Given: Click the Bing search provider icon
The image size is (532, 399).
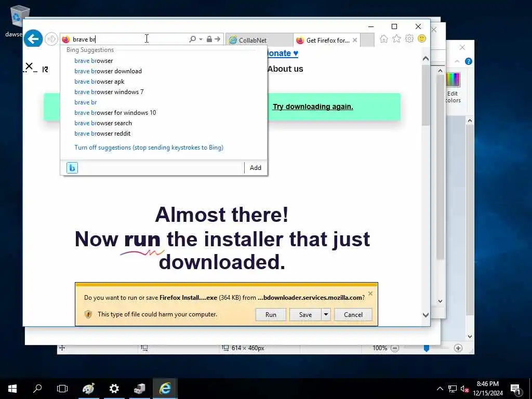Looking at the screenshot, I should point(72,168).
